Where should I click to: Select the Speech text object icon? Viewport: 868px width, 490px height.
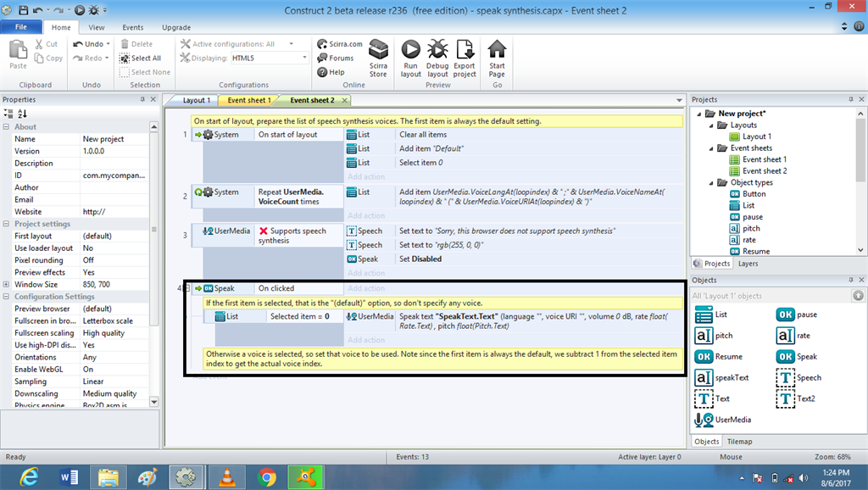[785, 377]
